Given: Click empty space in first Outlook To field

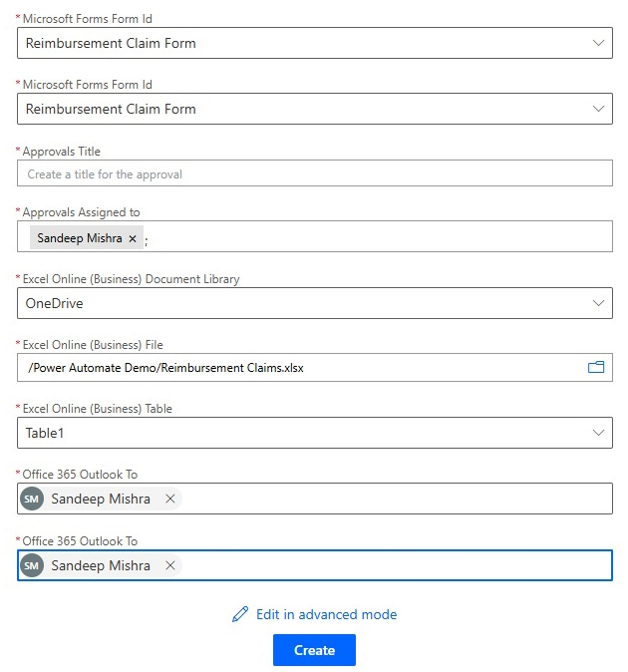Looking at the screenshot, I should tap(399, 499).
